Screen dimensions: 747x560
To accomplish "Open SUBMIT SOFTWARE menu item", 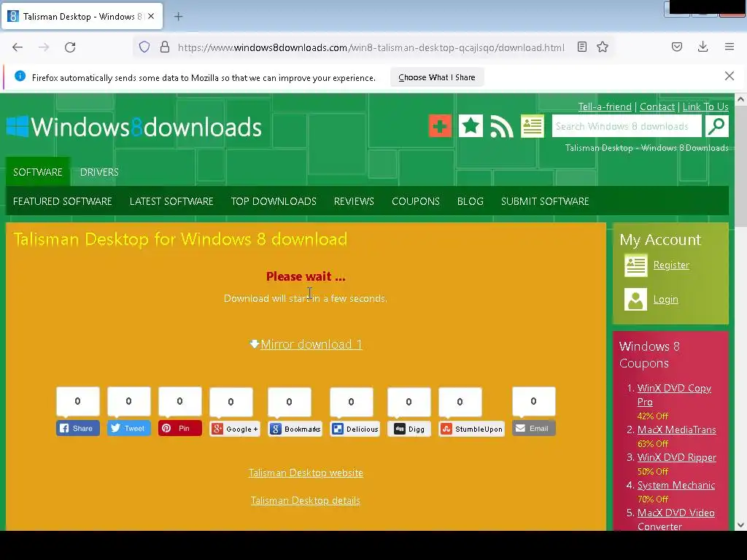I will (x=545, y=201).
